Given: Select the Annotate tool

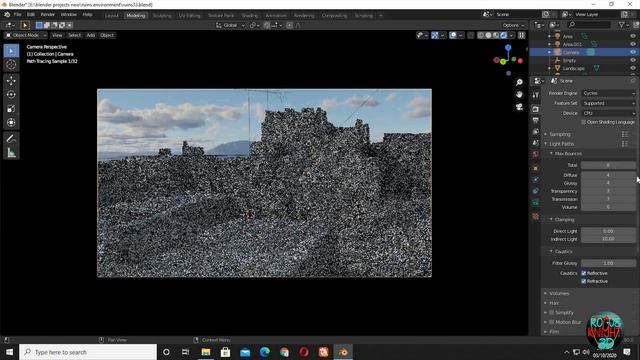Looking at the screenshot, I should [x=11, y=139].
